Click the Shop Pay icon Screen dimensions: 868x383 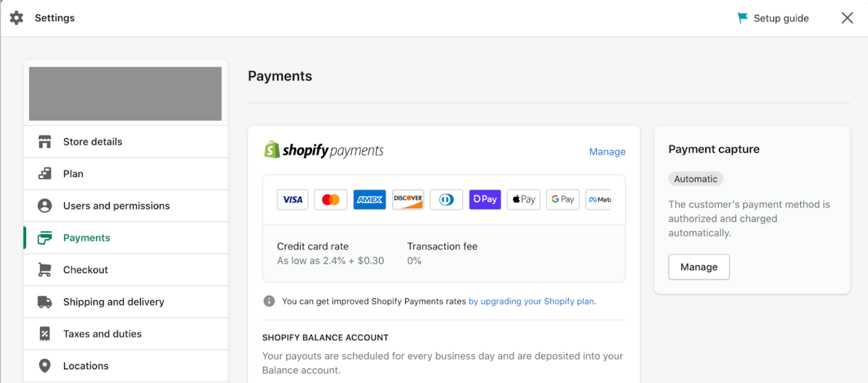[485, 199]
